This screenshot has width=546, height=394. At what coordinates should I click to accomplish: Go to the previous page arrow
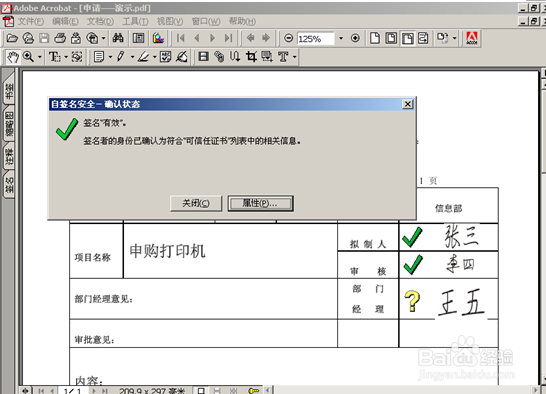click(x=197, y=38)
